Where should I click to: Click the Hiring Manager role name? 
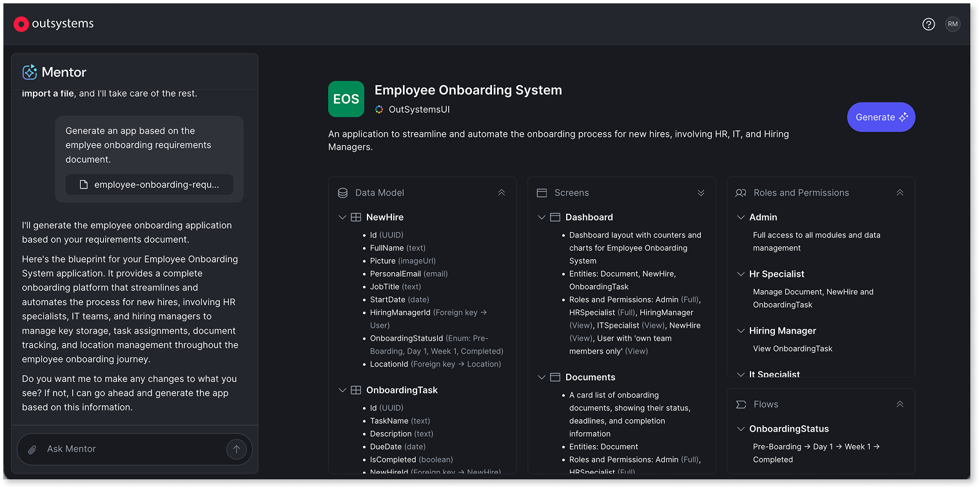[783, 331]
